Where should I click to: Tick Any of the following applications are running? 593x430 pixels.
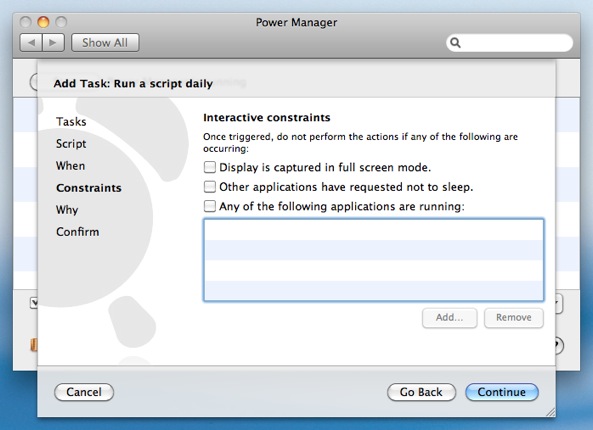210,206
